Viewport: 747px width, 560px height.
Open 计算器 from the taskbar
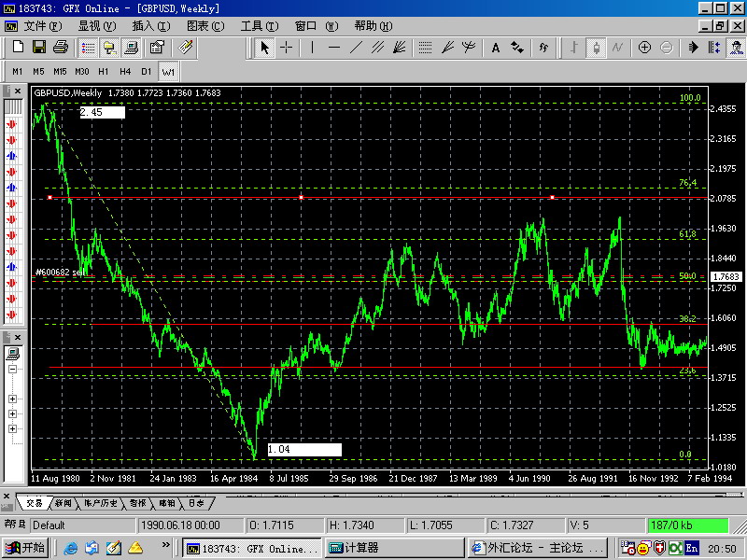pyautogui.click(x=395, y=548)
